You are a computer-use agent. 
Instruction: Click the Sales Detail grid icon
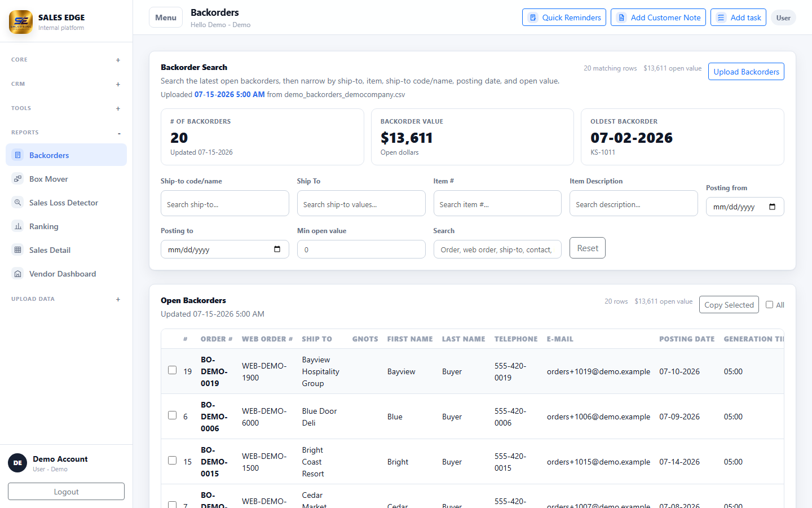point(18,250)
